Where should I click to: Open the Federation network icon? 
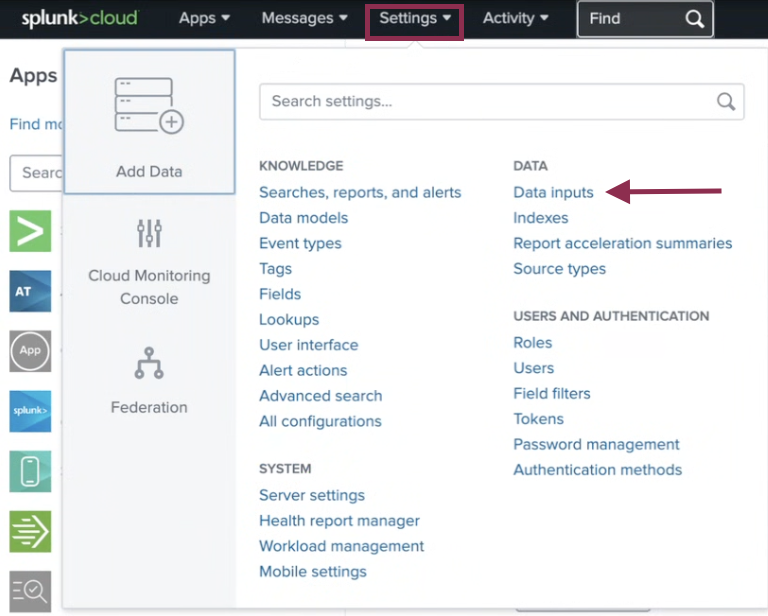tap(149, 363)
